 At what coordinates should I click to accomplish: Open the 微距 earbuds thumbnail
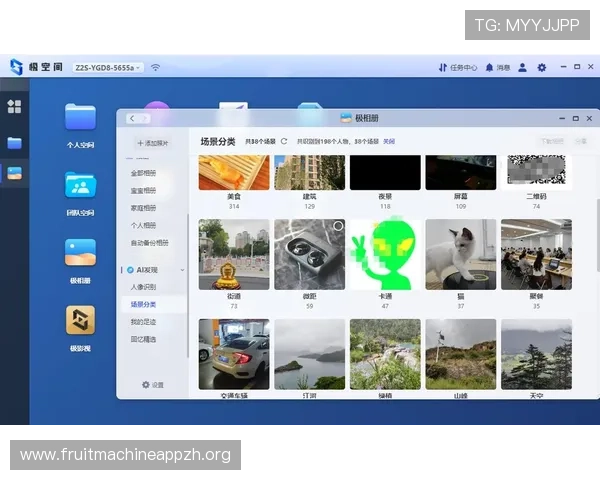click(x=310, y=254)
